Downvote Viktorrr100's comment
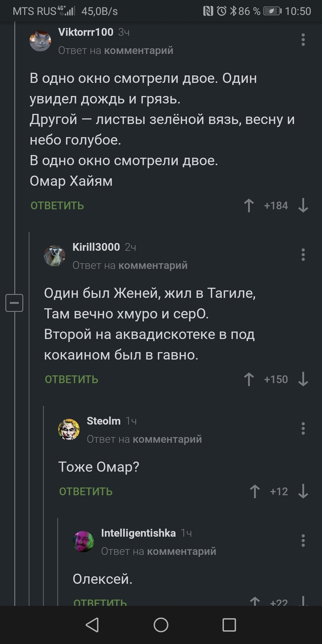This screenshot has height=644, width=322. [x=303, y=206]
